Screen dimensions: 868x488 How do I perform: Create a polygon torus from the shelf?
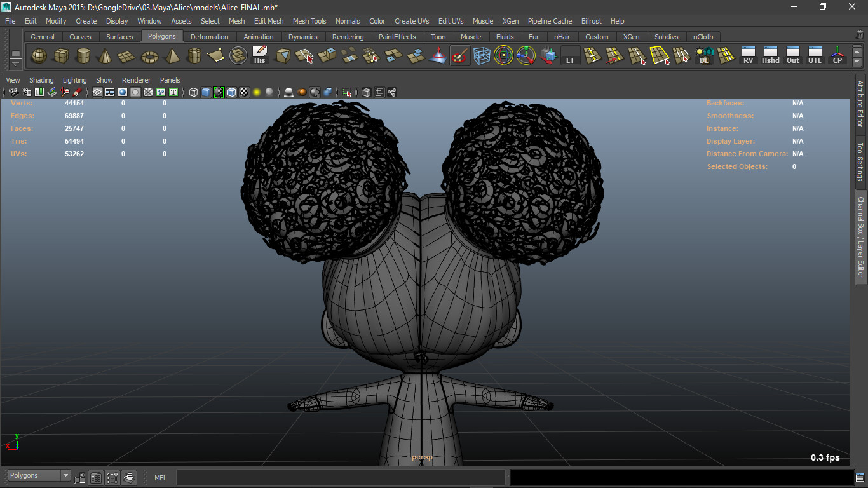[x=149, y=56]
